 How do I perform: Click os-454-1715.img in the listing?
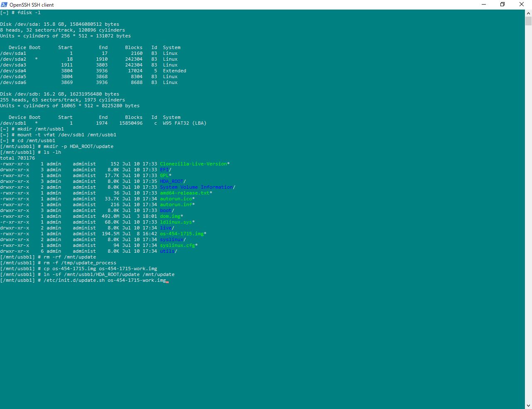pyautogui.click(x=182, y=234)
